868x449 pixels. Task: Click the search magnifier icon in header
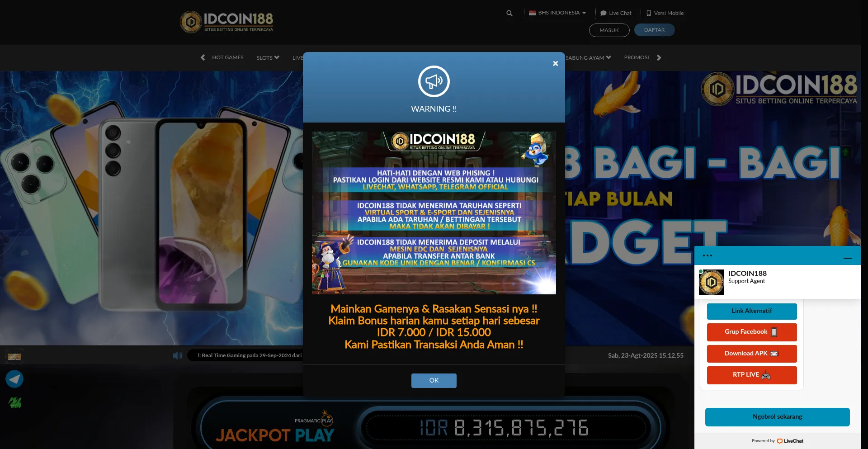point(509,13)
